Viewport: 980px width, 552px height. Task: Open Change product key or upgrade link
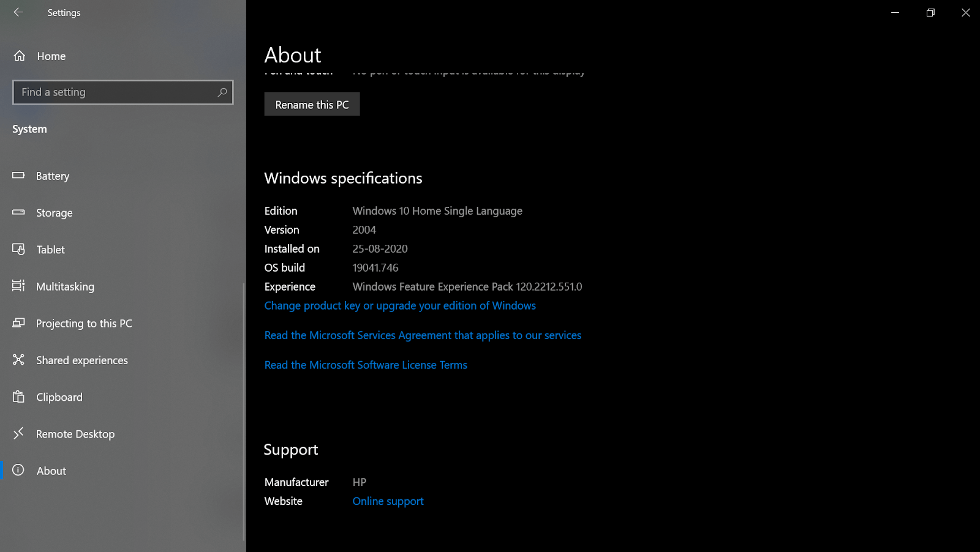pos(399,305)
